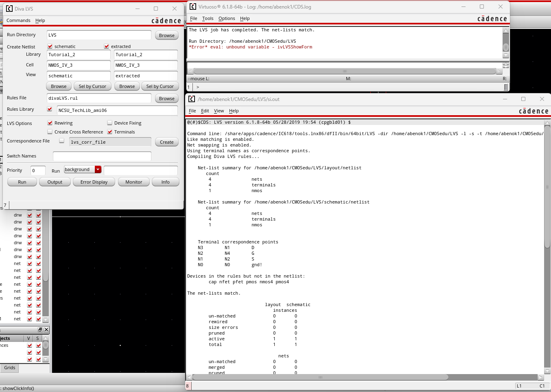Open Tools menu in Virtuoso Log window
This screenshot has width=551, height=392.
[x=208, y=18]
